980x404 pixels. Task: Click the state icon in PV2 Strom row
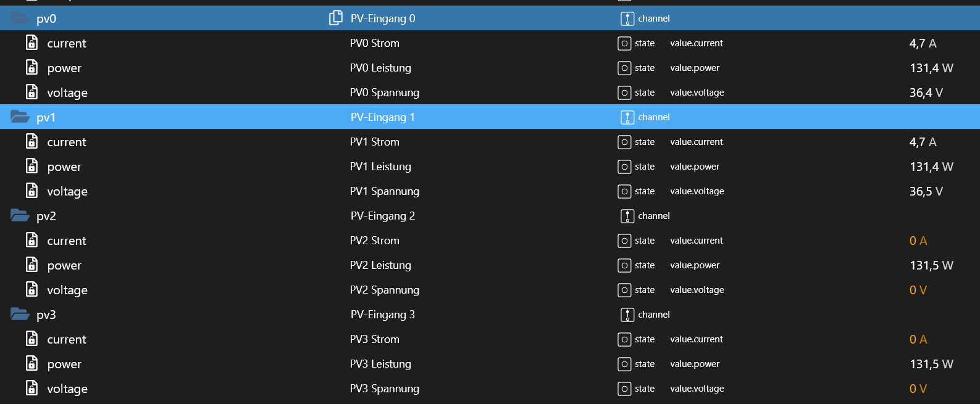point(624,241)
